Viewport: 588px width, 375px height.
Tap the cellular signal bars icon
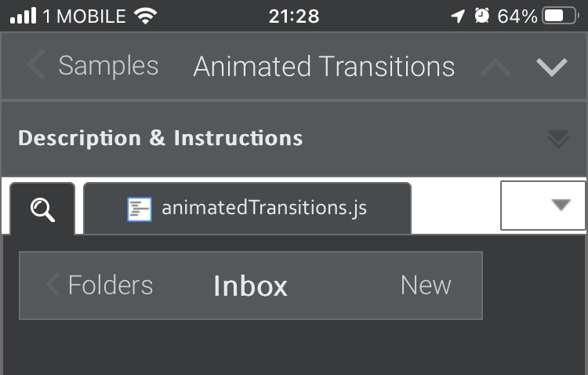tap(24, 16)
